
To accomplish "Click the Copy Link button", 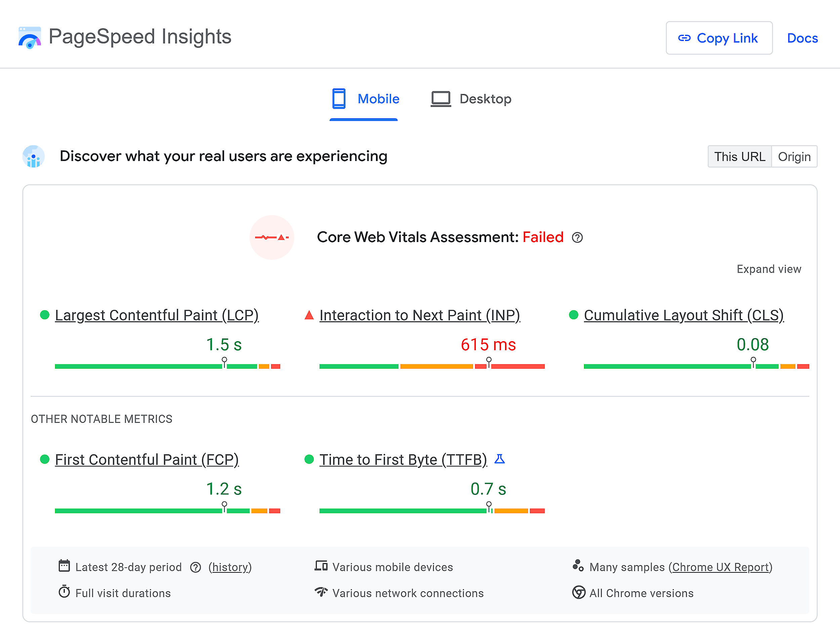I will click(x=719, y=38).
